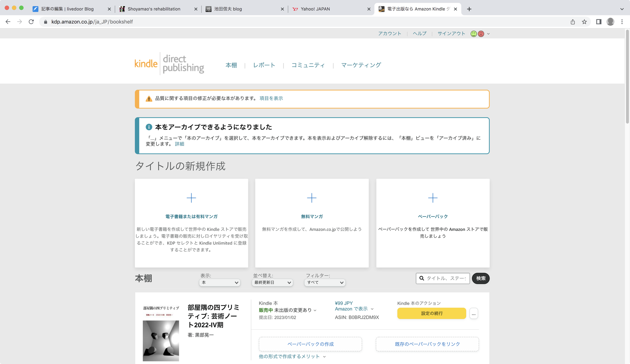Open the Chrome three-dot menu
The width and height of the screenshot is (630, 364).
[x=622, y=22]
